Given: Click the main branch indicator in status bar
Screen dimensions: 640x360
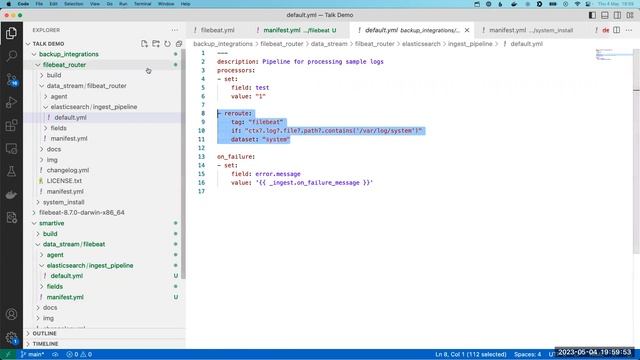Looking at the screenshot, I should pyautogui.click(x=33, y=354).
